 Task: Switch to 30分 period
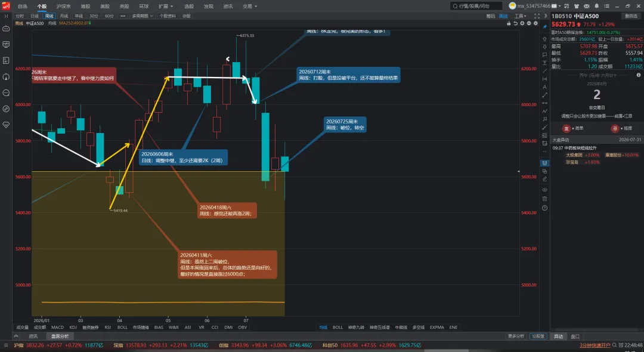[94, 16]
